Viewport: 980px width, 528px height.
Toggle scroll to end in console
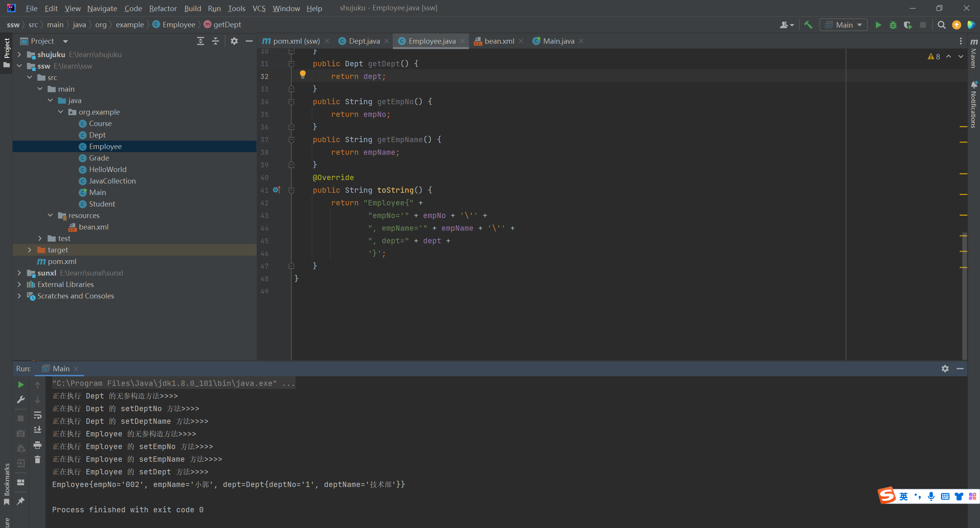37,430
